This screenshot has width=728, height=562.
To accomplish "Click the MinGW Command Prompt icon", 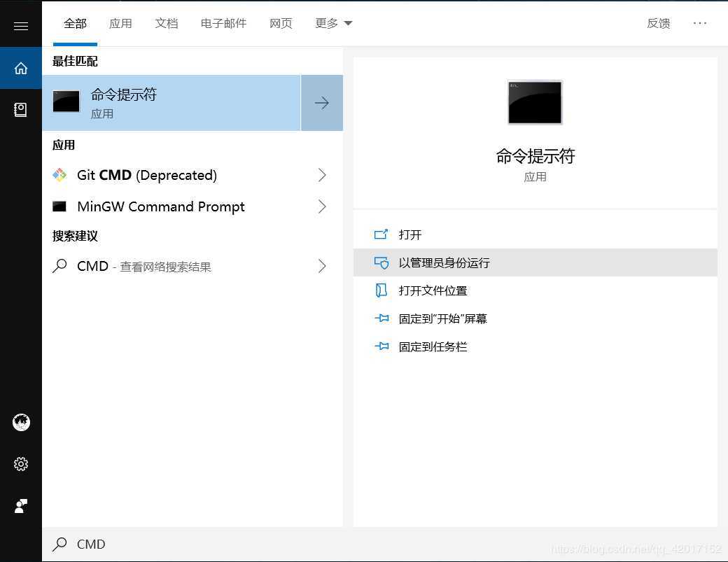I will [59, 206].
